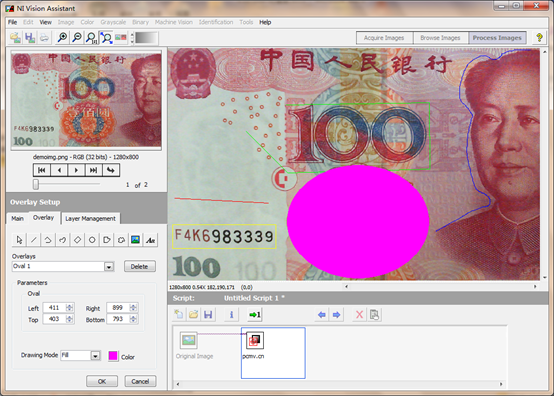
Task: Open the script information icon
Action: 231,314
